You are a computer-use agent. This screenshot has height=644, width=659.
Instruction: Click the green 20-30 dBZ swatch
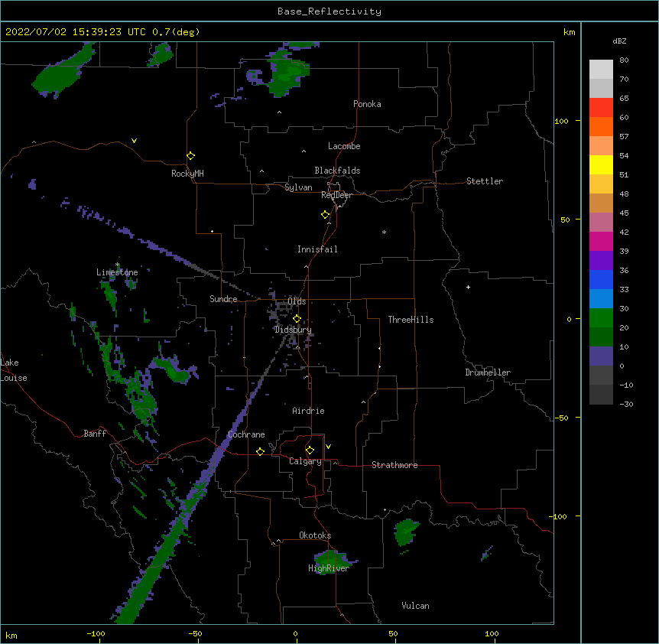click(x=601, y=318)
